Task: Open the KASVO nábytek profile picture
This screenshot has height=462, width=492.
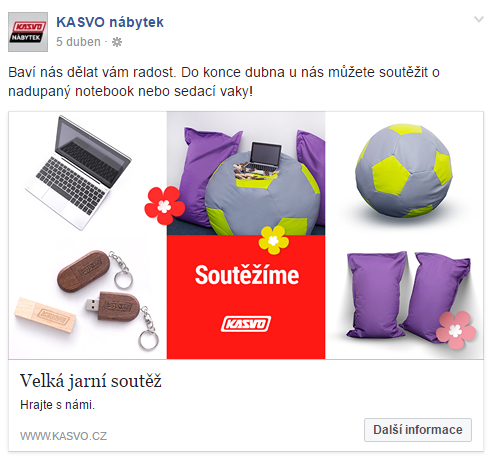Action: coord(28,32)
